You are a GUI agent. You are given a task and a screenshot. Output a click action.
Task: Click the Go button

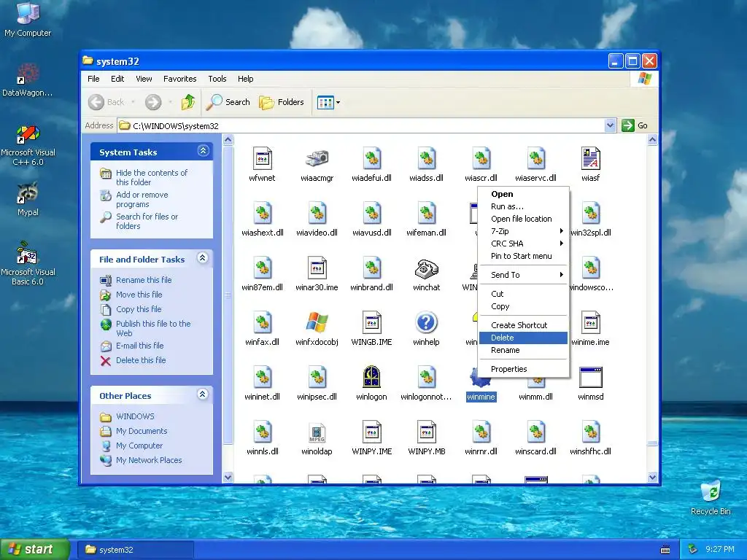(635, 125)
